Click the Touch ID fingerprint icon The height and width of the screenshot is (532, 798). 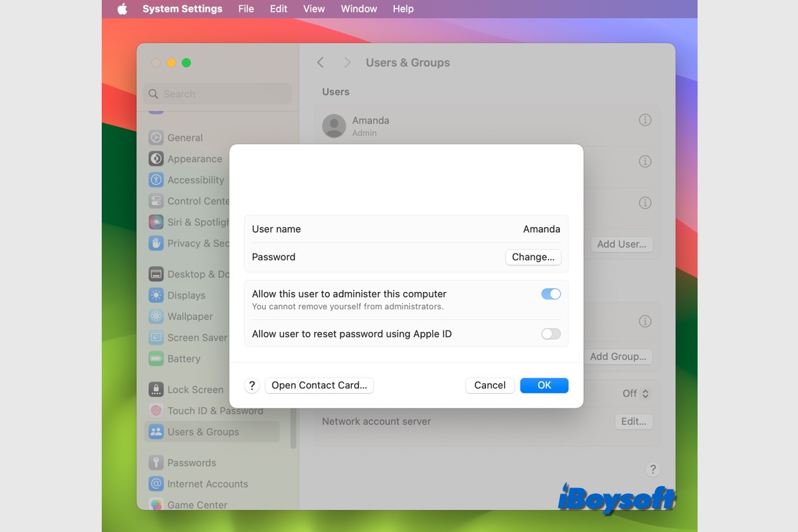(156, 410)
